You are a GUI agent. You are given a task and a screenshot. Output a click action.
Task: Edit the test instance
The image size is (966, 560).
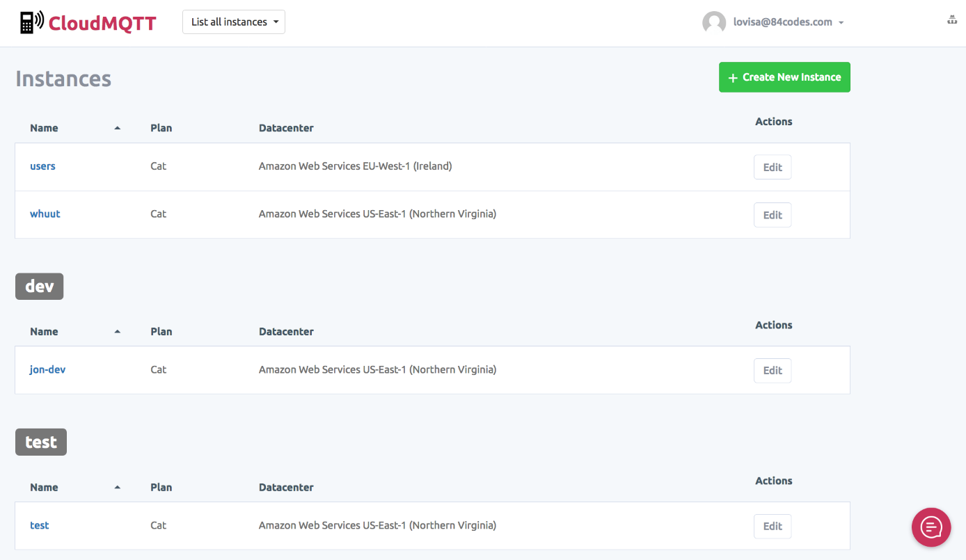pyautogui.click(x=773, y=527)
